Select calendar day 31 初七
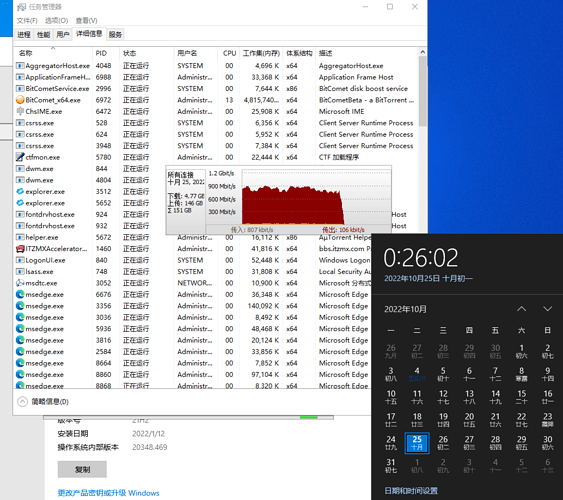The width and height of the screenshot is (563, 500). [391, 466]
